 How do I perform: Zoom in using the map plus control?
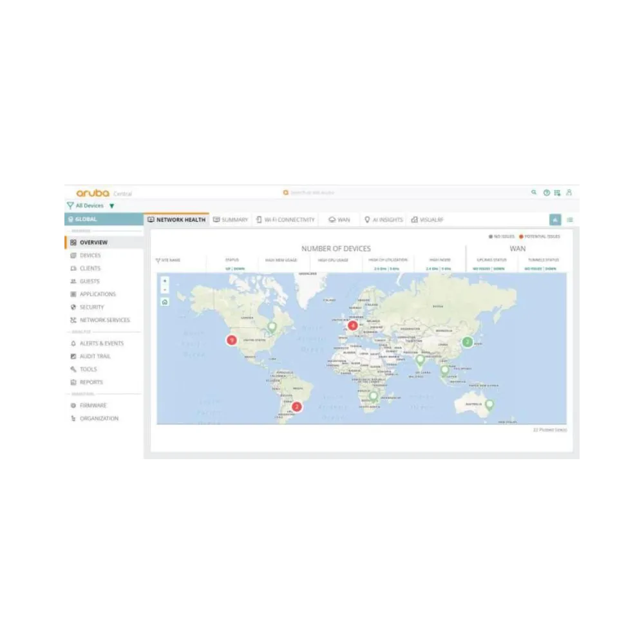coord(164,281)
